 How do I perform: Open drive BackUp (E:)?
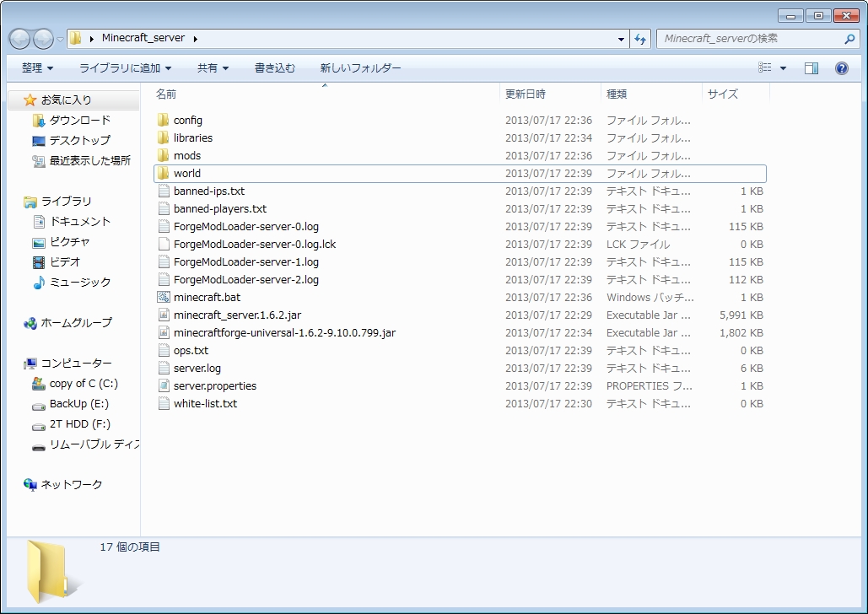(x=78, y=404)
